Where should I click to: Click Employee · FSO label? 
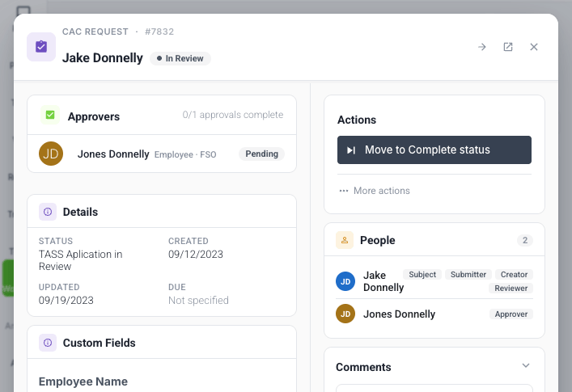[185, 154]
